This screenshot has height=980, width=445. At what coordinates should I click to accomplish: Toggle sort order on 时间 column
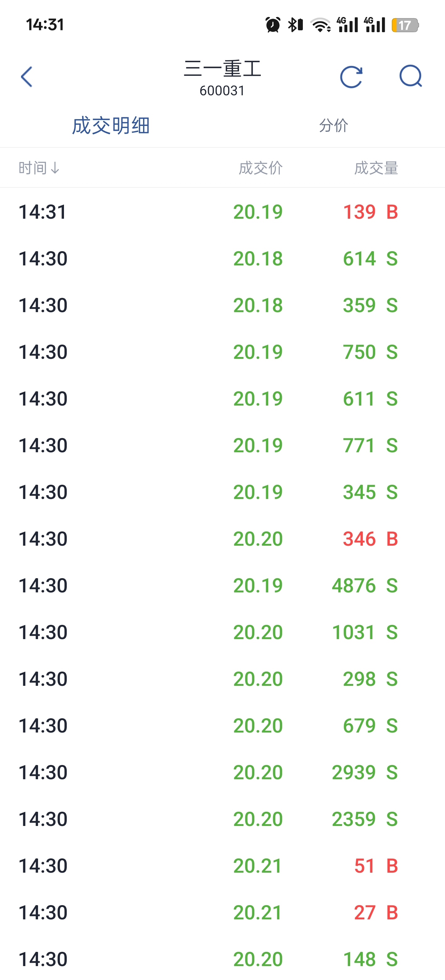pyautogui.click(x=39, y=168)
